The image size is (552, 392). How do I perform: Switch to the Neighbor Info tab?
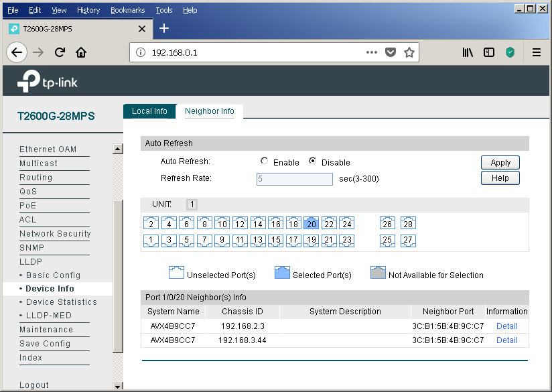click(210, 111)
